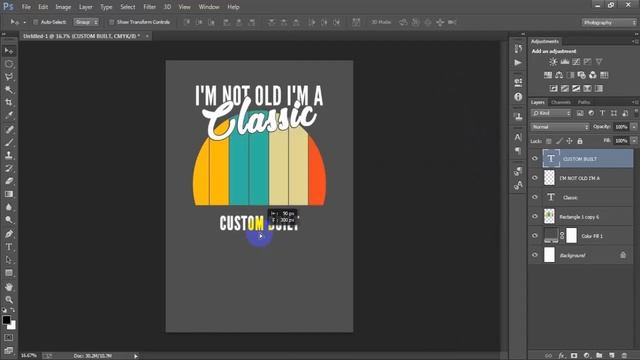Select the Clone Stamp tool
The height and width of the screenshot is (360, 640).
click(9, 156)
